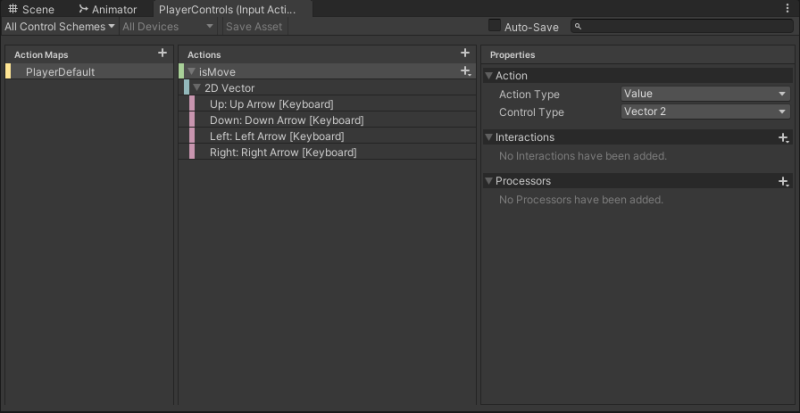The height and width of the screenshot is (413, 800).
Task: Click the Action Type label
Action: point(529,94)
